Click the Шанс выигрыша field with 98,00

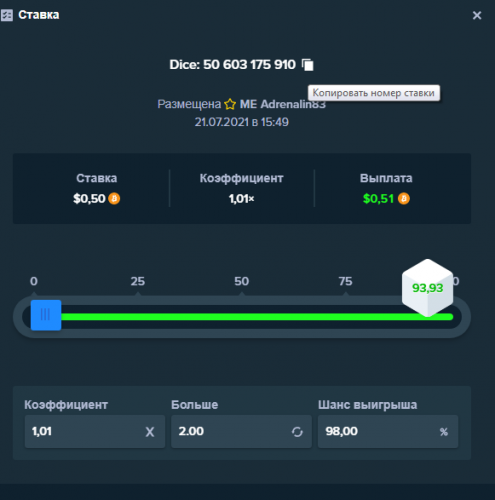coord(388,431)
